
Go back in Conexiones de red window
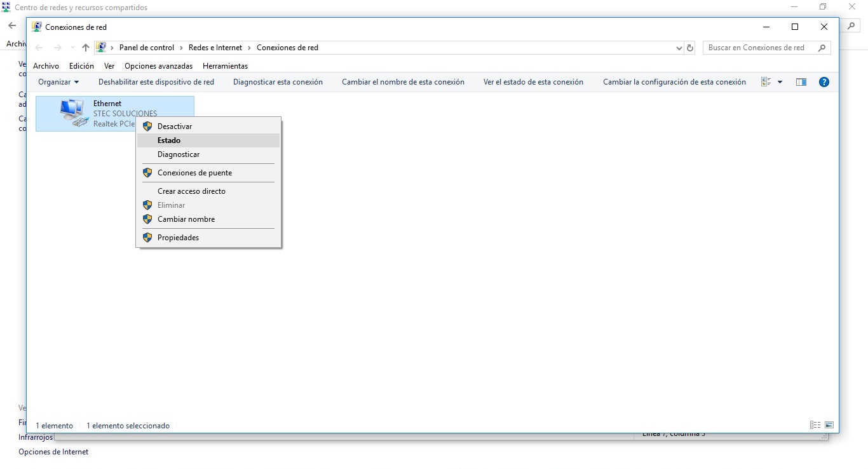(x=39, y=48)
